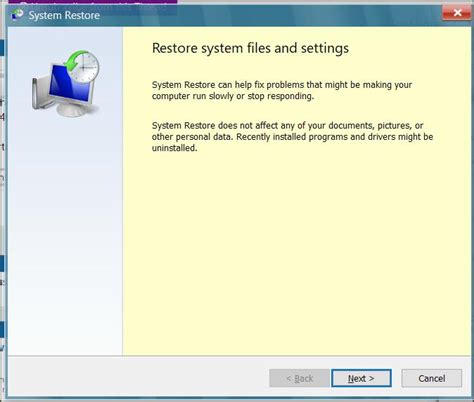Image resolution: width=474 pixels, height=402 pixels.
Task: Click the paragraph starting 'System Restore can help fix problems'
Action: point(282,90)
